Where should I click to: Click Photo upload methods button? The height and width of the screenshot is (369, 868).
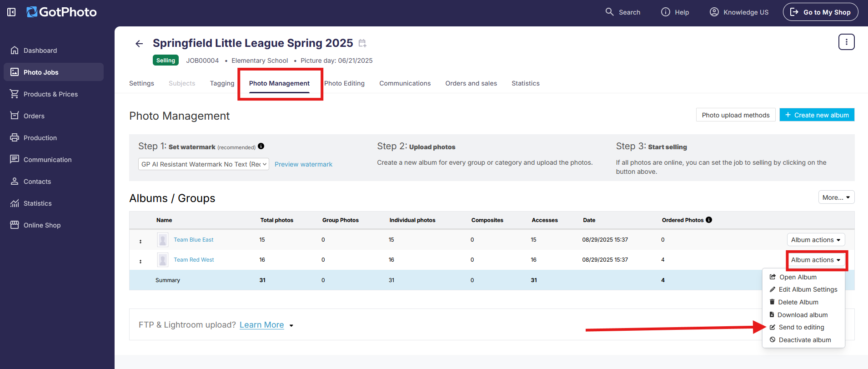coord(736,115)
